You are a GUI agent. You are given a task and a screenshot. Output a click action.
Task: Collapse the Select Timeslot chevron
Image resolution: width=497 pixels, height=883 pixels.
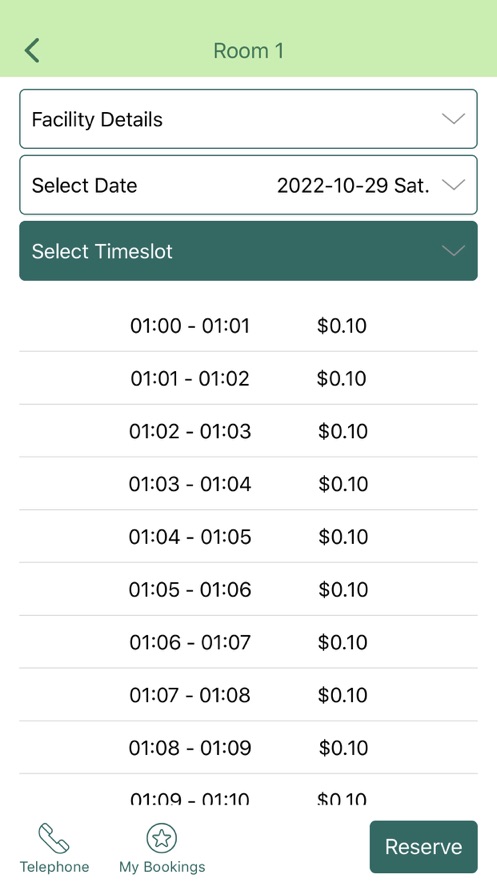[x=453, y=251]
